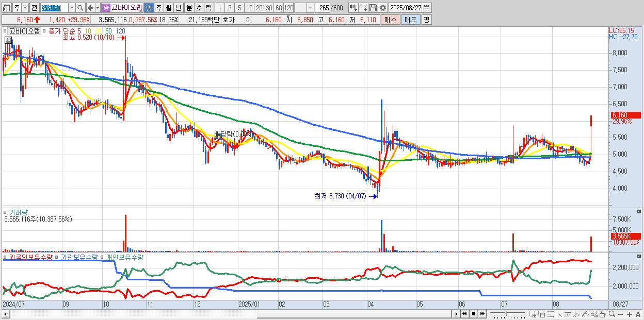
Task: Click the overlapping windows icon in the bottom toolbar
Action: (542, 314)
